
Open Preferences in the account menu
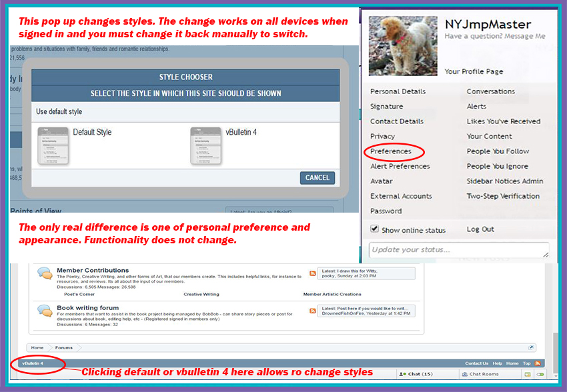coord(391,151)
